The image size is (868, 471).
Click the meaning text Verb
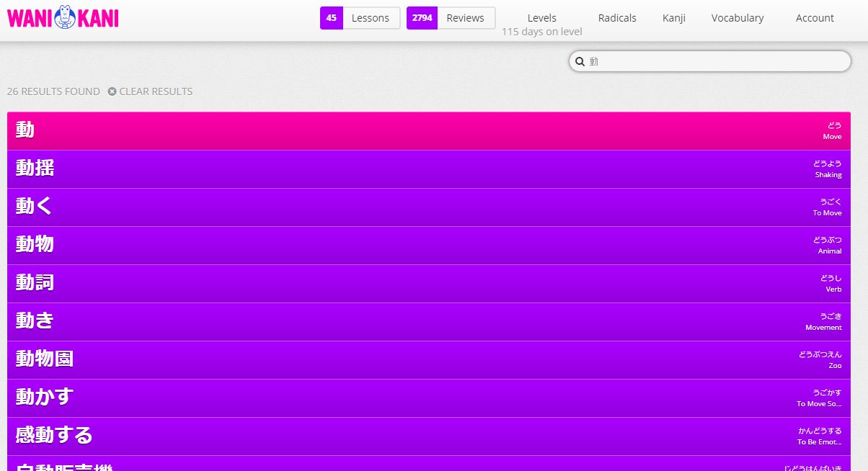(x=833, y=290)
